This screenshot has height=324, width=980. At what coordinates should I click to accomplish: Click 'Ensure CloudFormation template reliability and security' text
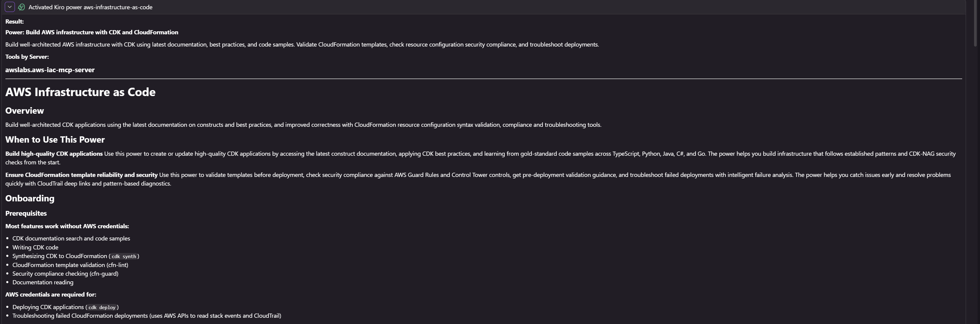(x=81, y=175)
